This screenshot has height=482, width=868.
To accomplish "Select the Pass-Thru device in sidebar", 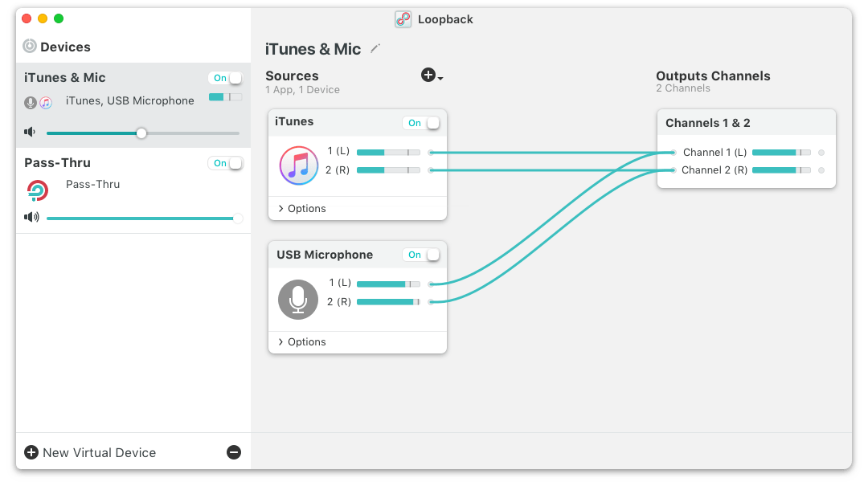I will [133, 190].
